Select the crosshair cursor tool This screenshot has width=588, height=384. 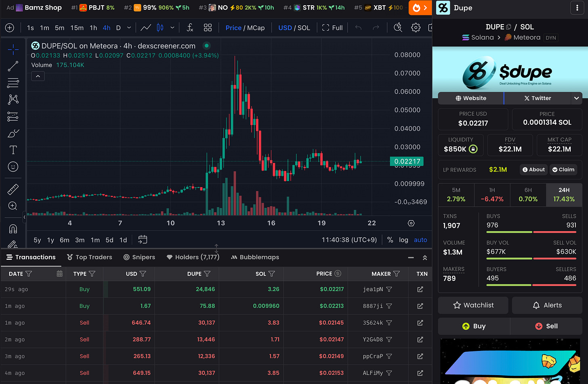13,50
